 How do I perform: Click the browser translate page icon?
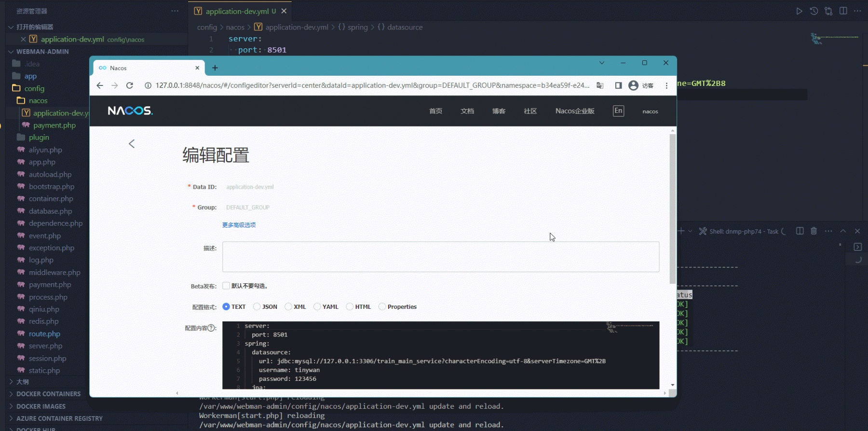pos(600,85)
